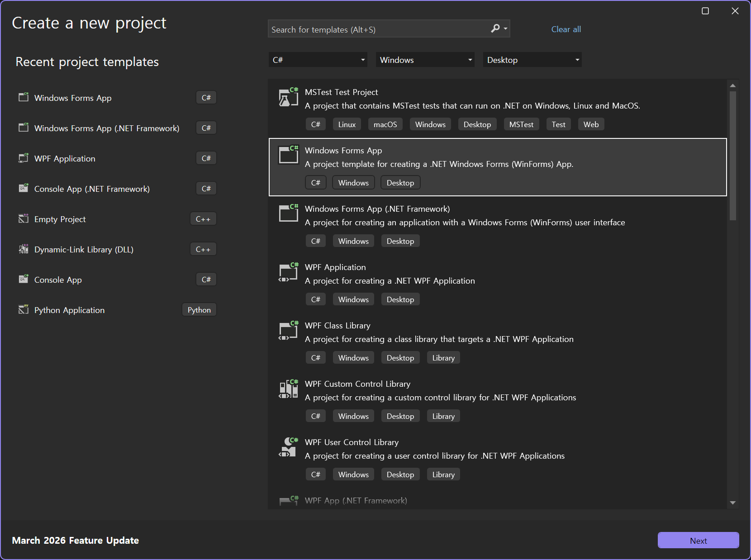This screenshot has height=560, width=751.
Task: Click Library tag under WPF Custom Control Library
Action: click(x=443, y=416)
